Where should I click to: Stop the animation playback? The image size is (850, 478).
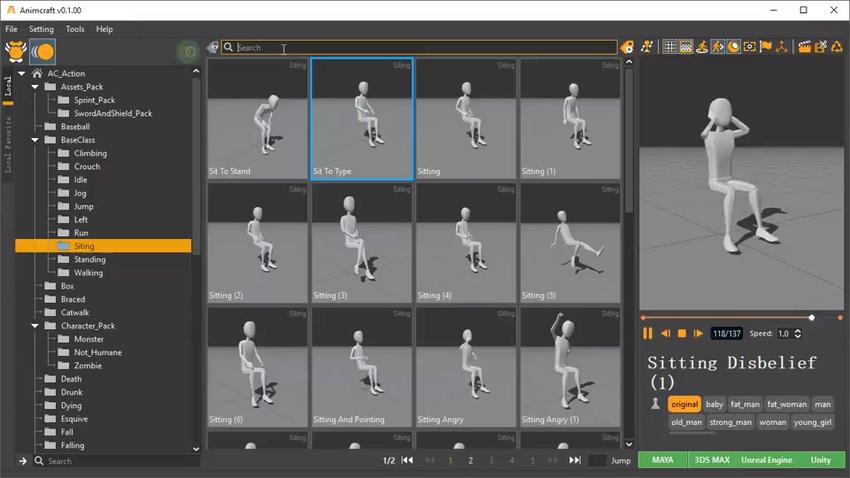[x=682, y=333]
